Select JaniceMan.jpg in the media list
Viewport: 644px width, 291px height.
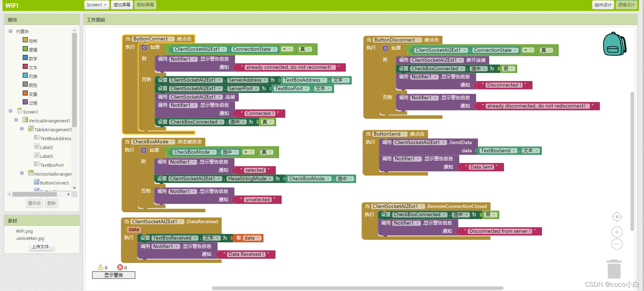coord(30,238)
